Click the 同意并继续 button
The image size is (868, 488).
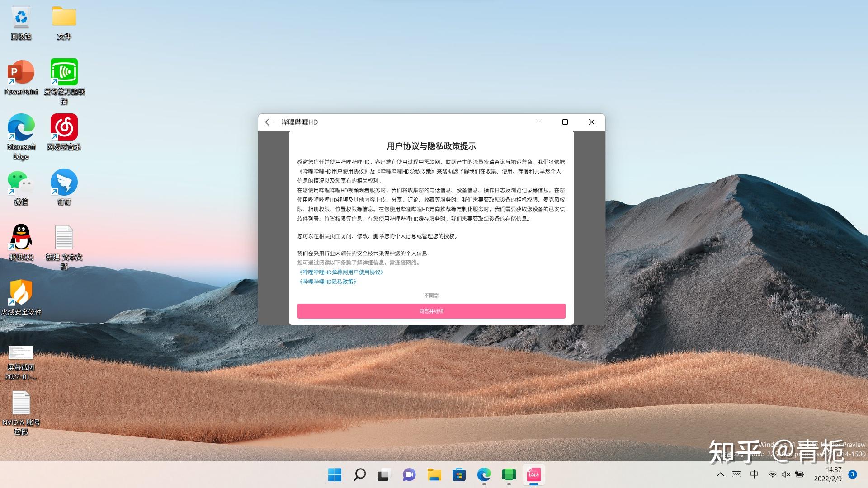(x=430, y=311)
